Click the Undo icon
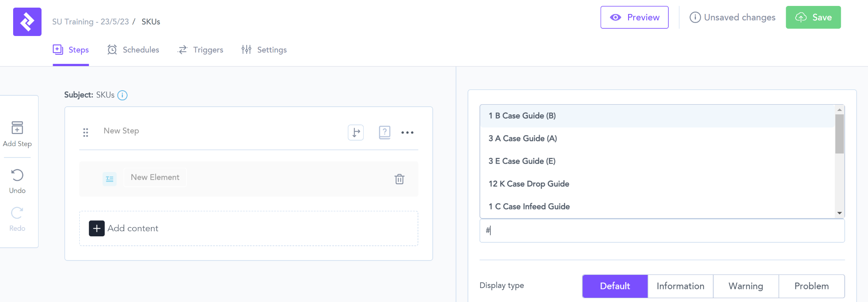The image size is (868, 302). (x=17, y=175)
